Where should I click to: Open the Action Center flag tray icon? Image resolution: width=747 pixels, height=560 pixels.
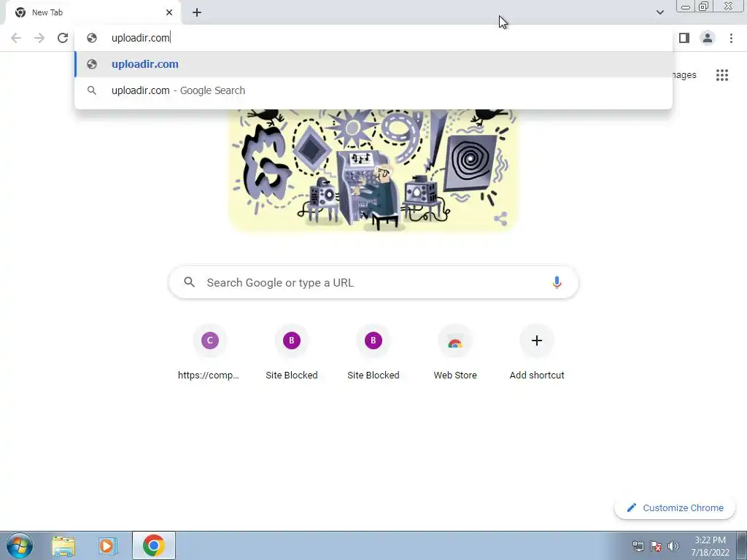(656, 546)
